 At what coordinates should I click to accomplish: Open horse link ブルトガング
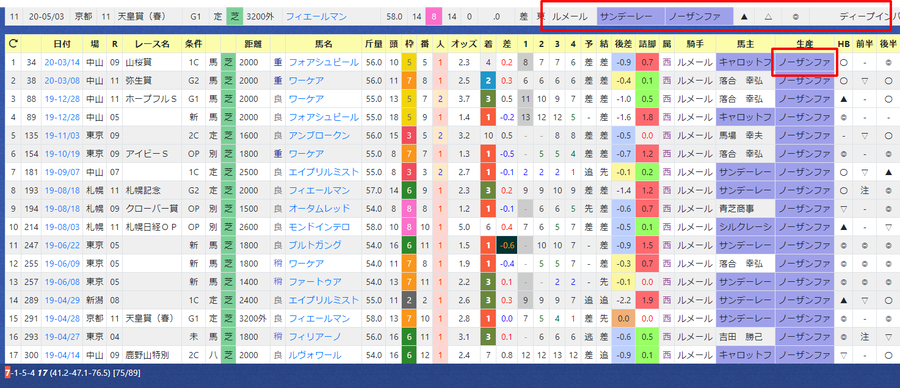click(315, 245)
